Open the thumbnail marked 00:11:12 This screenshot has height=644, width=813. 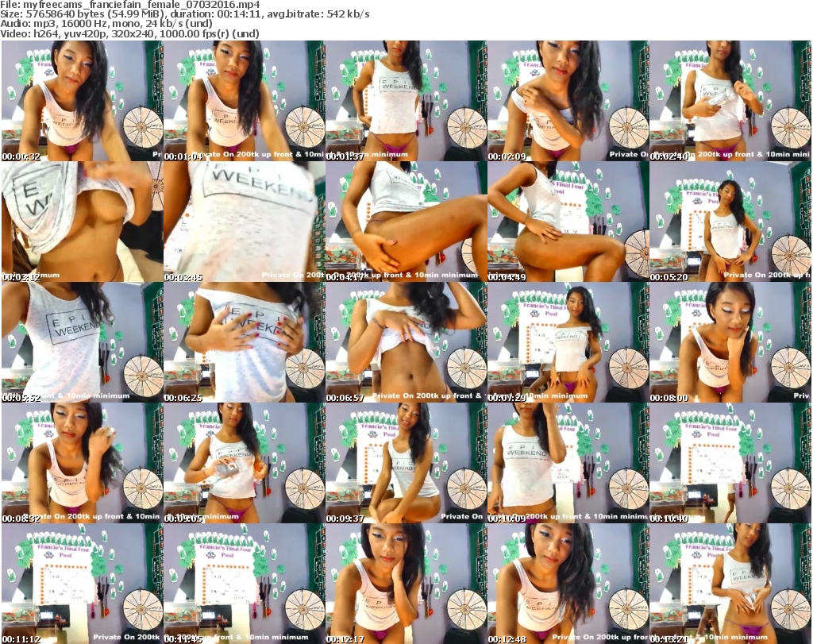[x=81, y=584]
